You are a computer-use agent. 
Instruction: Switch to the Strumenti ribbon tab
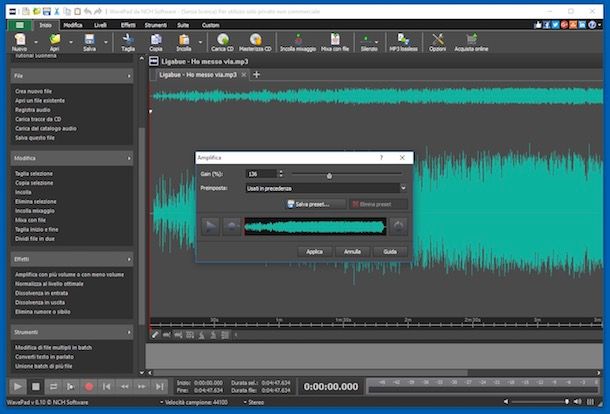click(156, 25)
